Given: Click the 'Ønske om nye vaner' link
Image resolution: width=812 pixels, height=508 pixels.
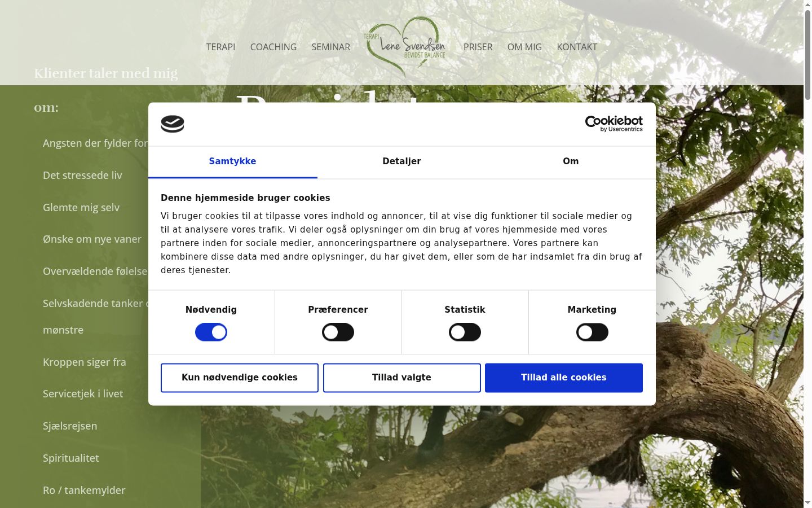Looking at the screenshot, I should tap(92, 239).
